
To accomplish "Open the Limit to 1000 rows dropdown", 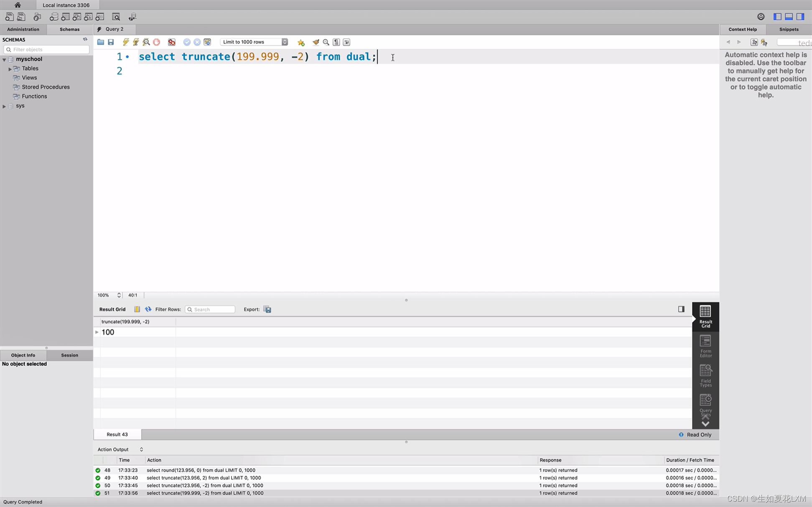I will pyautogui.click(x=254, y=42).
